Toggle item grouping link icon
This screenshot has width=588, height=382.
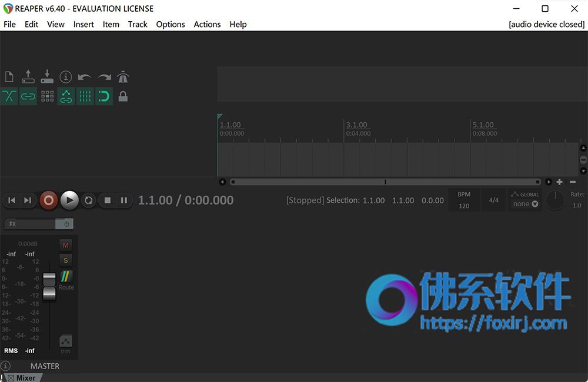click(28, 96)
